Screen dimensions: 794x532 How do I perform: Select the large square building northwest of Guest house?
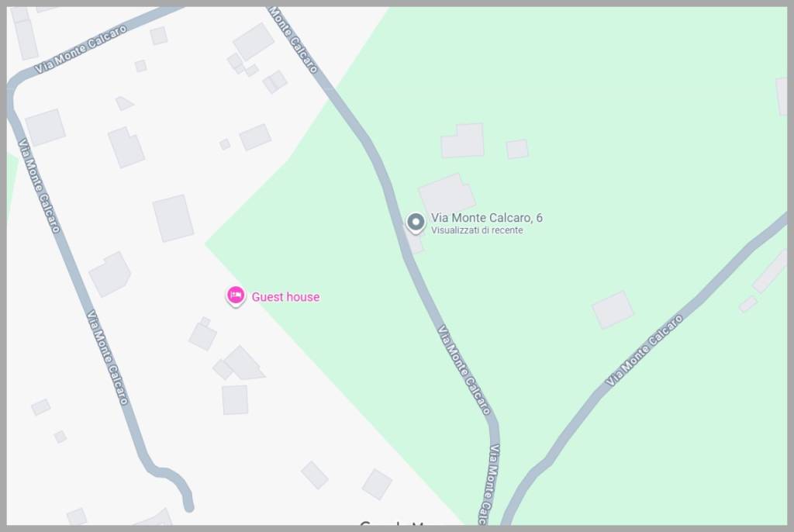[173, 218]
